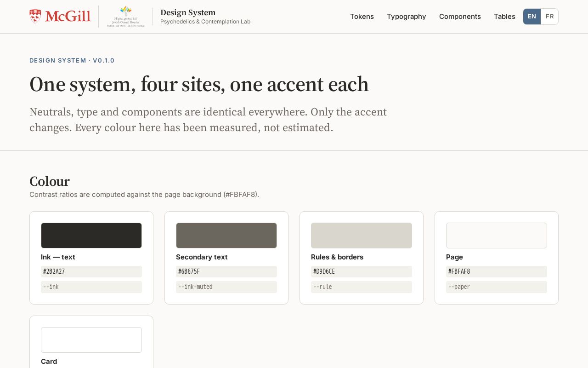
Task: Select the --paper token name
Action: (x=497, y=287)
